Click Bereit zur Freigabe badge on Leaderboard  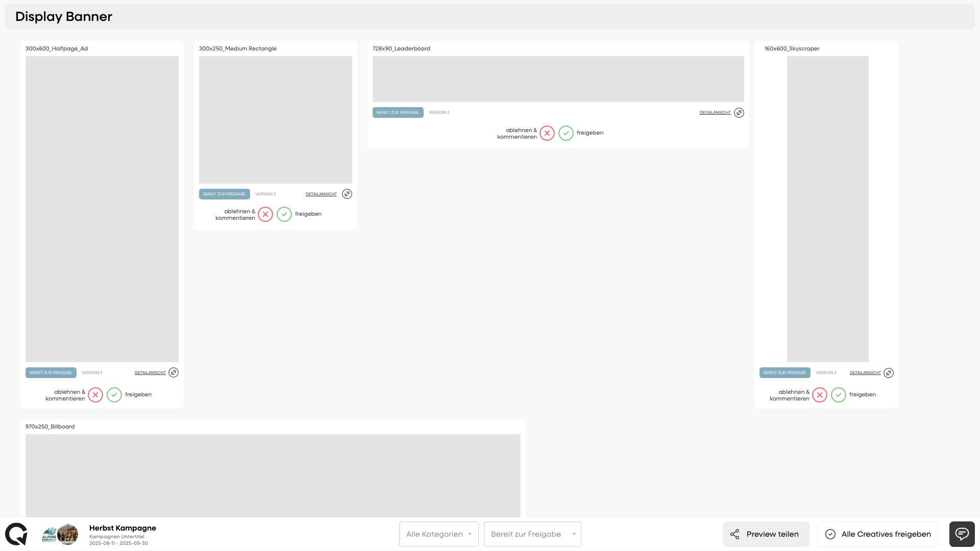point(398,113)
